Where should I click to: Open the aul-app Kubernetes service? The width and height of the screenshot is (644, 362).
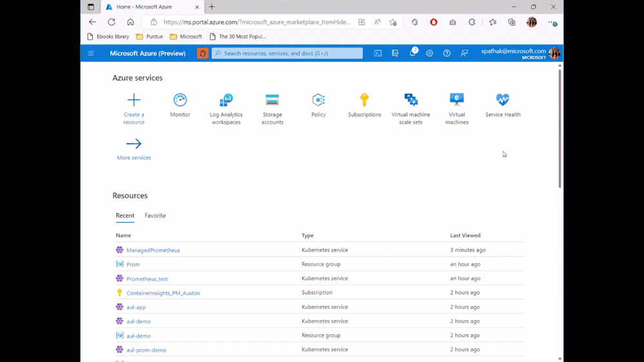pos(136,307)
